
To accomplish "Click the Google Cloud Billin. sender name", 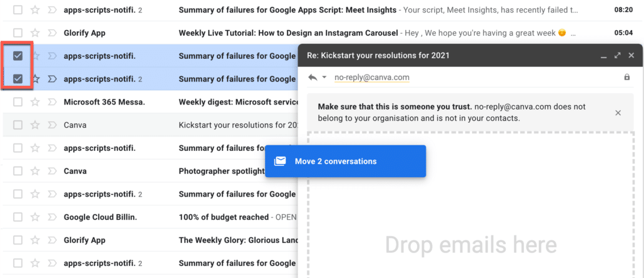I will click(101, 217).
